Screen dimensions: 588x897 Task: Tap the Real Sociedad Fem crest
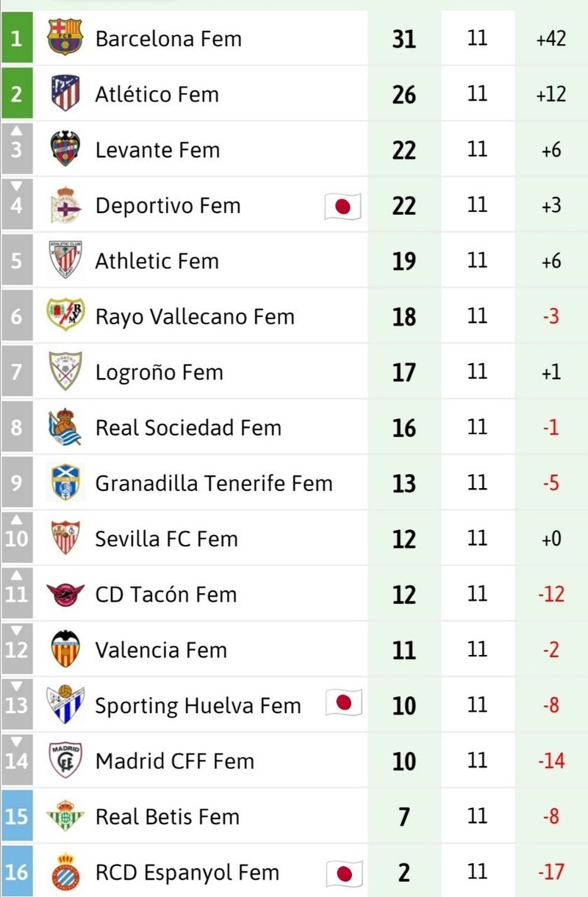[x=65, y=427]
